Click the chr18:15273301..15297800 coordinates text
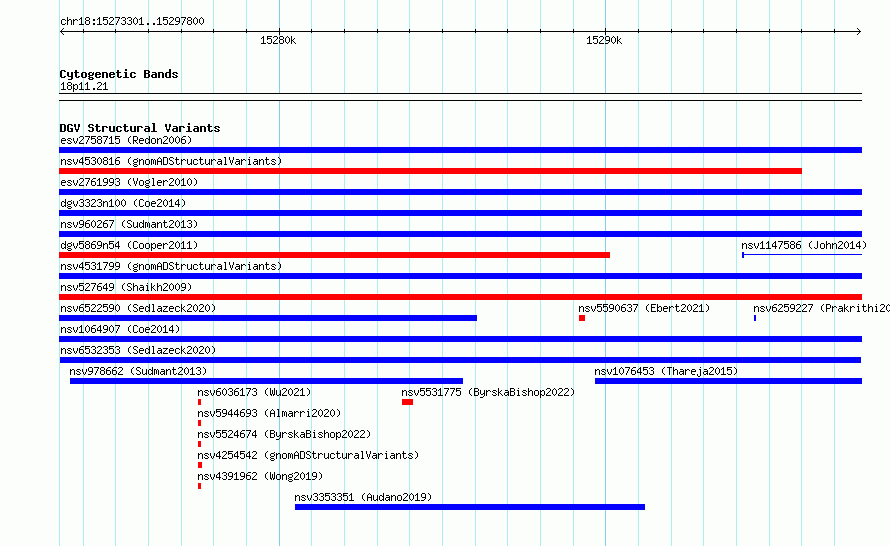This screenshot has height=546, width=890. click(x=132, y=21)
